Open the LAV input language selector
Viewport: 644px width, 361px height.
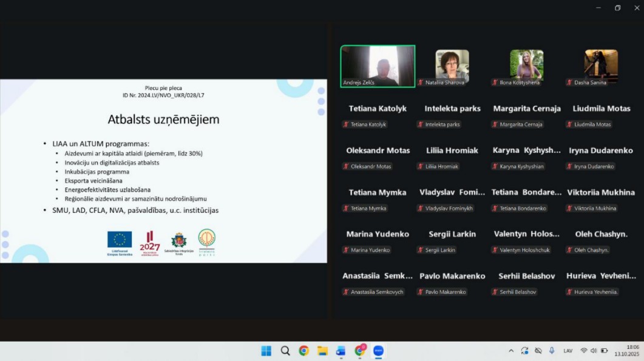point(568,351)
